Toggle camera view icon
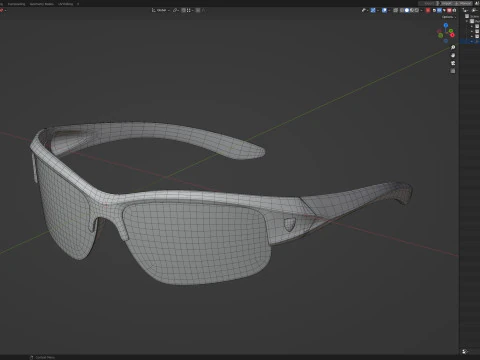Viewport: 480px width, 360px height. tap(453, 63)
